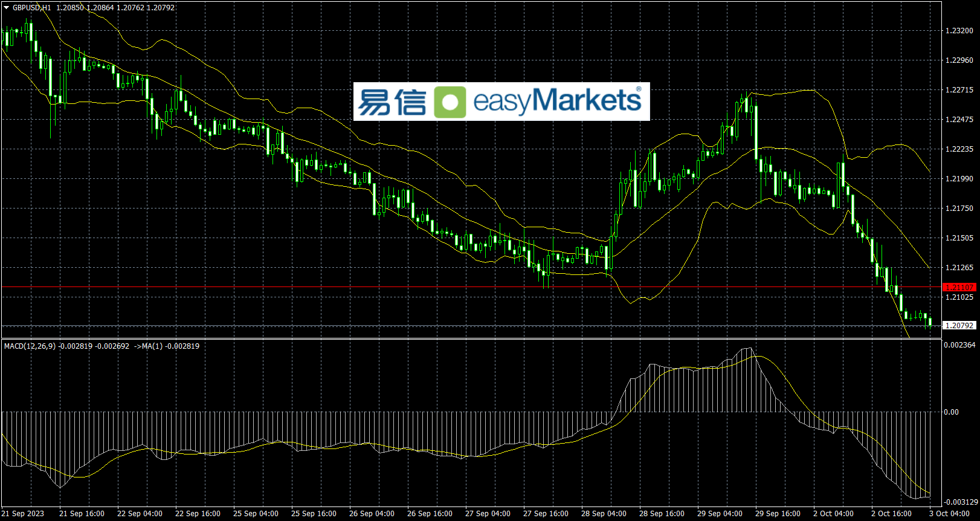Select the current price label 1.20792

pos(959,325)
